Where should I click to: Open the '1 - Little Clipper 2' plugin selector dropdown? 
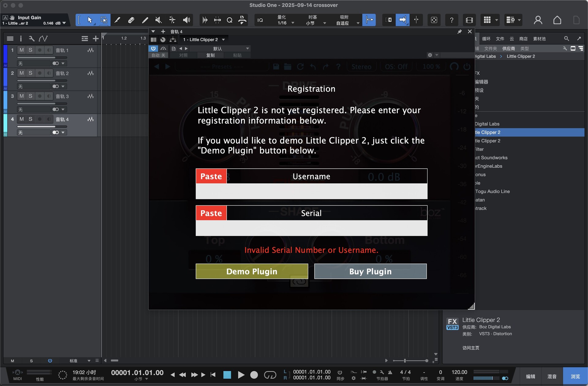point(204,39)
